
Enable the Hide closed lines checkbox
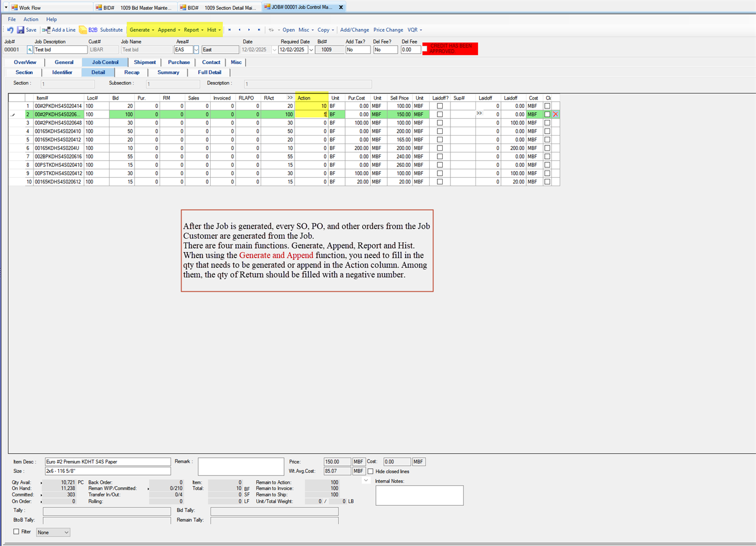pyautogui.click(x=371, y=471)
